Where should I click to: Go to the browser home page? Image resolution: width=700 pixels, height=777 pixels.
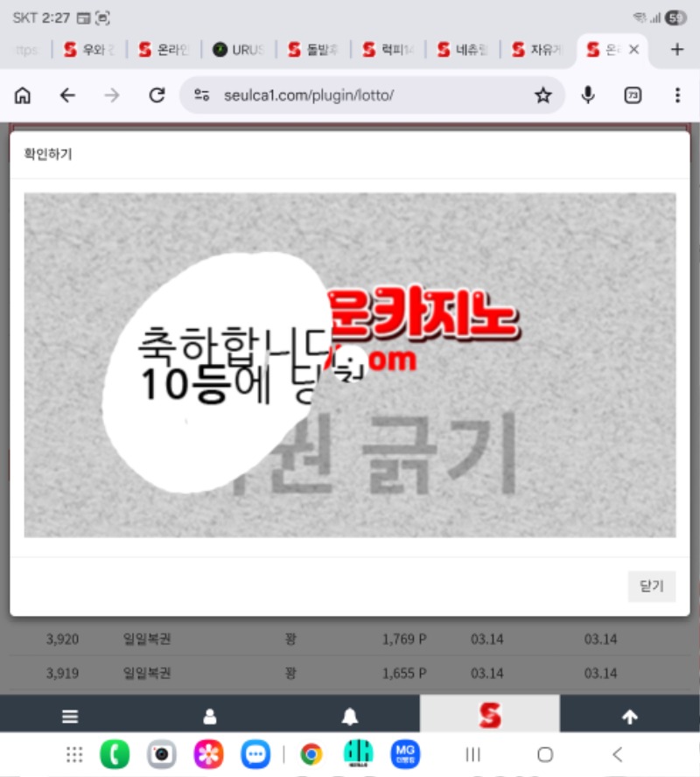click(x=23, y=95)
